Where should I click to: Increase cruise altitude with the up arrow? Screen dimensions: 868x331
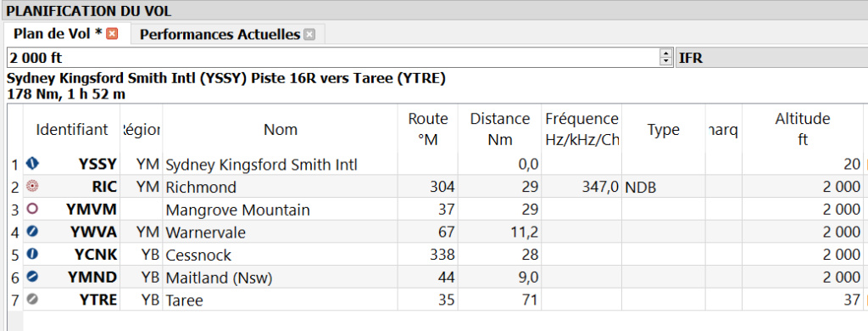coord(665,53)
